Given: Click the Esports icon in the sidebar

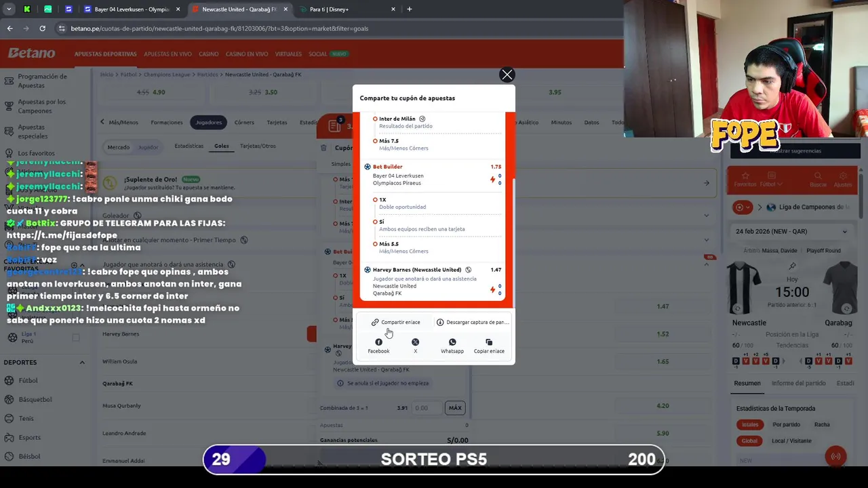Looking at the screenshot, I should [x=9, y=437].
